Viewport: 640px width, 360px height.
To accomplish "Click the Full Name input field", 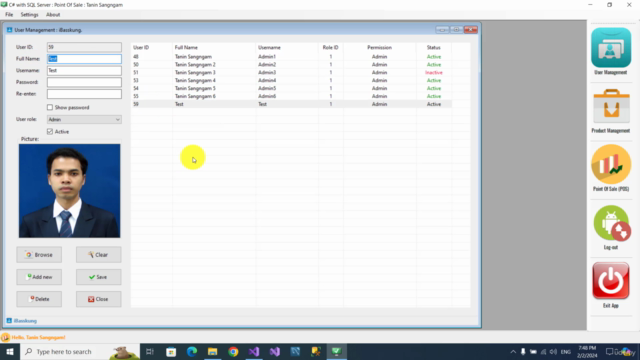I will click(x=84, y=59).
